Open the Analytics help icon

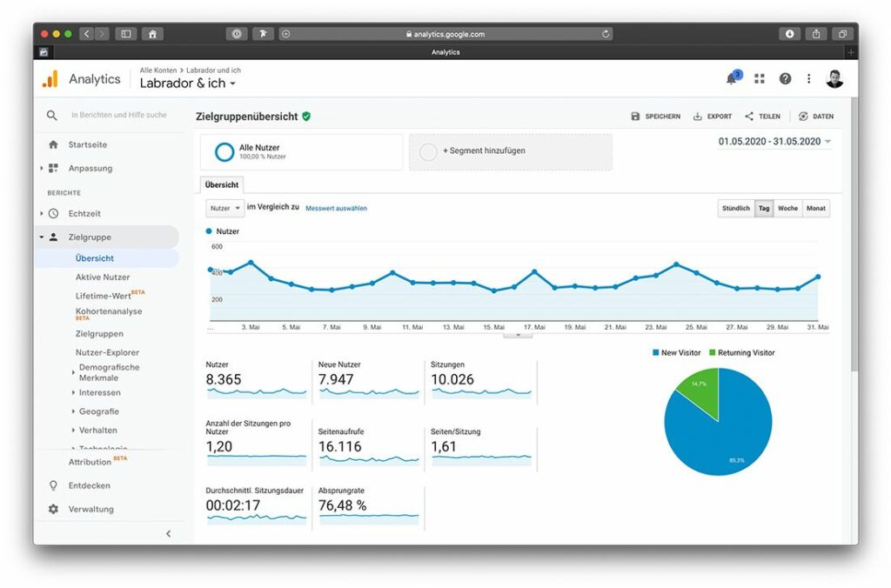[x=785, y=78]
